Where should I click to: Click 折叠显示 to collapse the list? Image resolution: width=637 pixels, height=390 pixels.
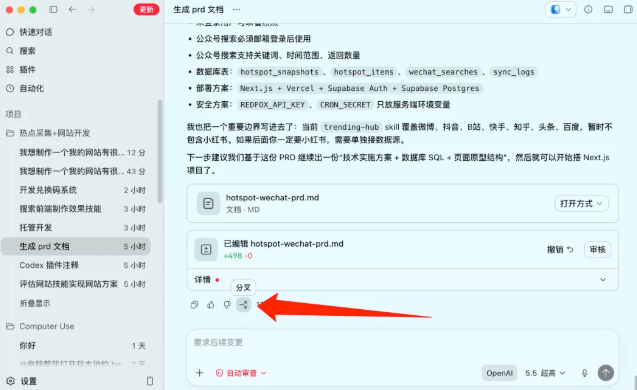click(x=35, y=303)
